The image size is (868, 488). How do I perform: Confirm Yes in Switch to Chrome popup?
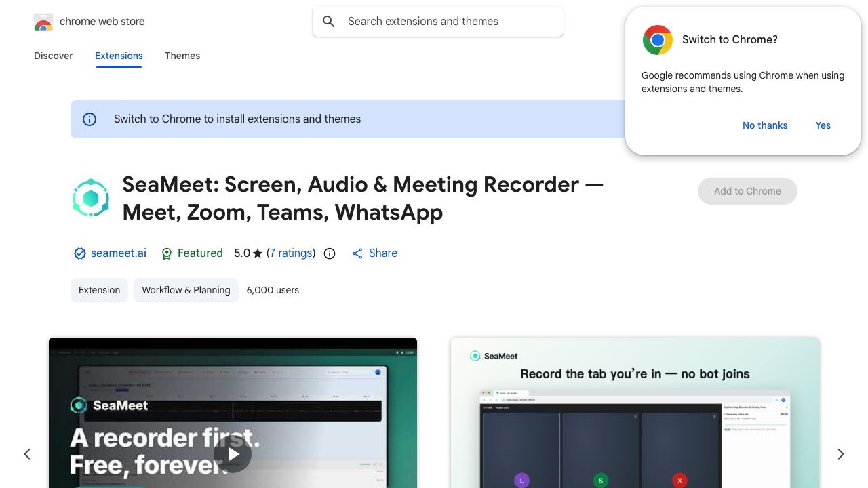pos(823,125)
